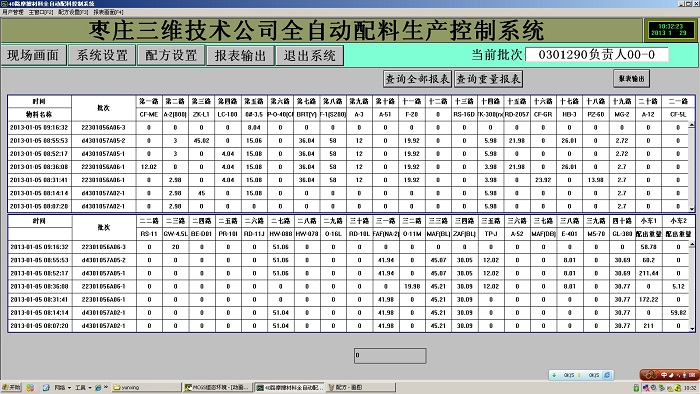Open 配方设置 page
The image size is (700, 394).
click(x=171, y=55)
